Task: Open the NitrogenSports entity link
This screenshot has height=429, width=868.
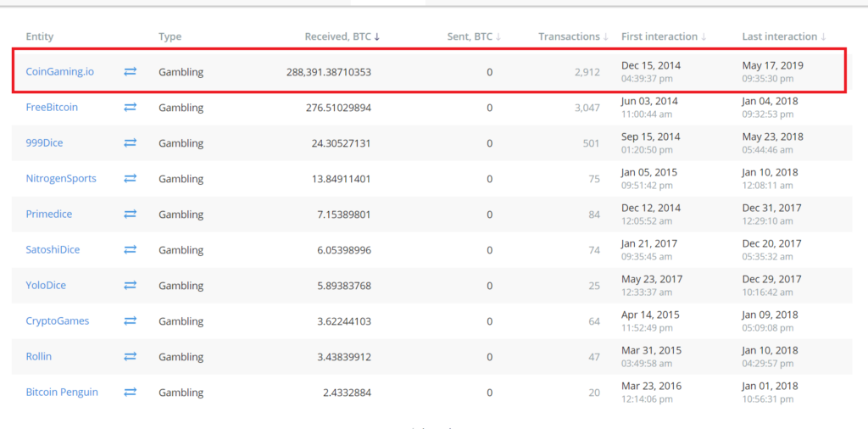Action: [61, 178]
